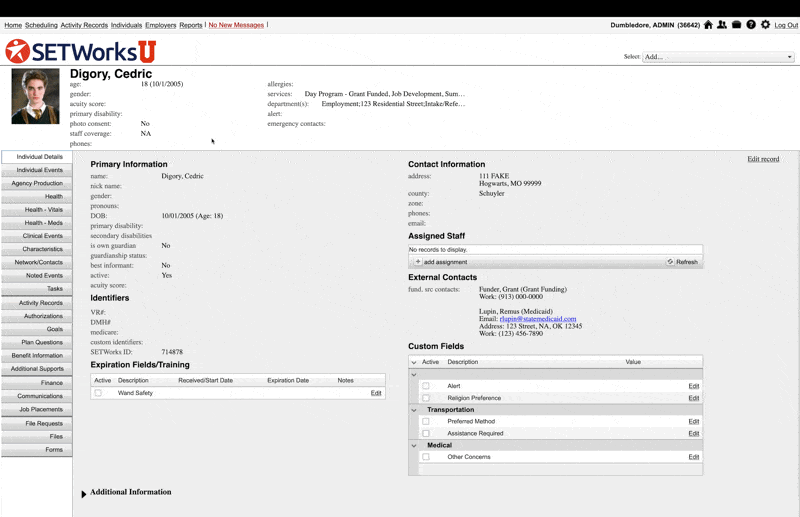Select the Authorizations tab
The image size is (800, 517).
click(37, 316)
